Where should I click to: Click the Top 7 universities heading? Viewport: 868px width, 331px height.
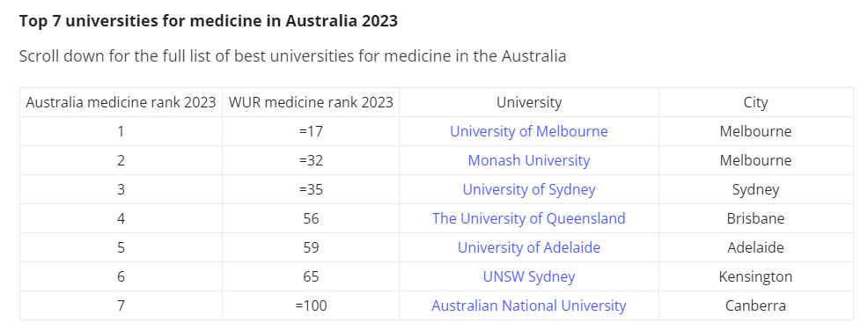point(208,21)
